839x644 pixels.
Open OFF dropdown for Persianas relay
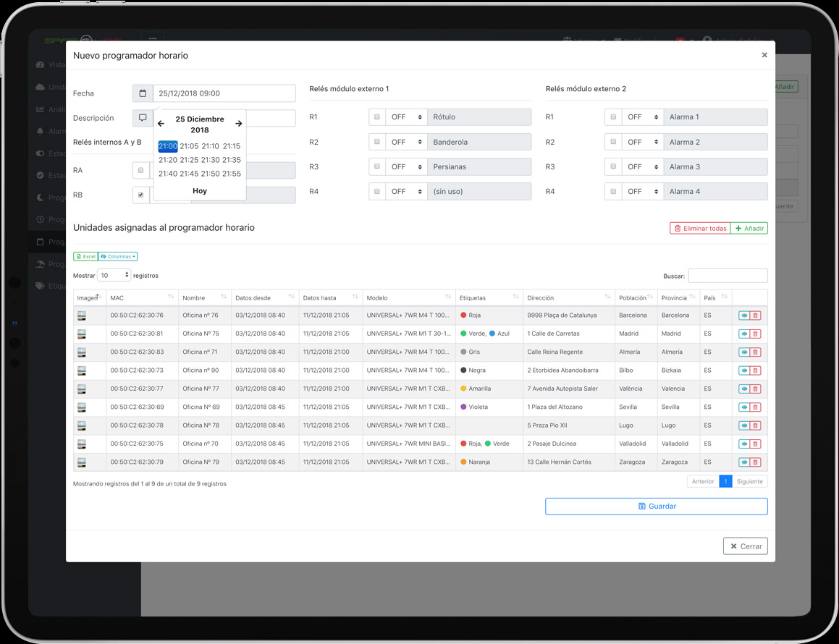[x=407, y=166]
